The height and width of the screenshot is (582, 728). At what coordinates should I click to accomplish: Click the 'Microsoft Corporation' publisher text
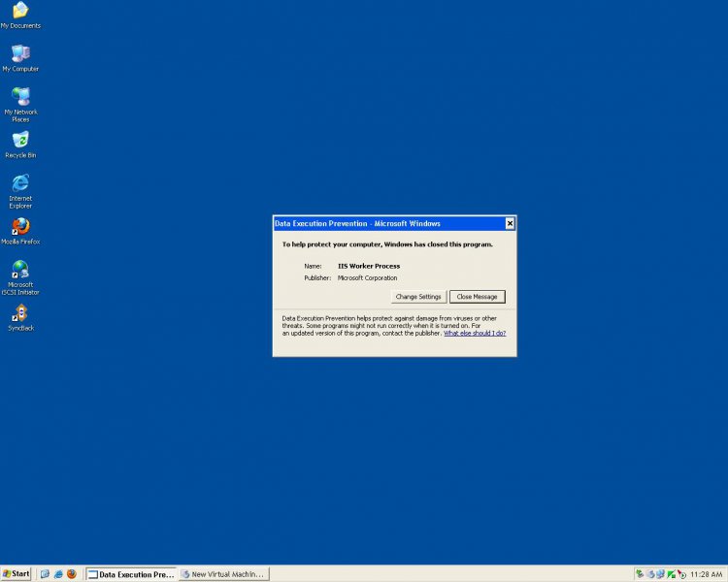(367, 278)
